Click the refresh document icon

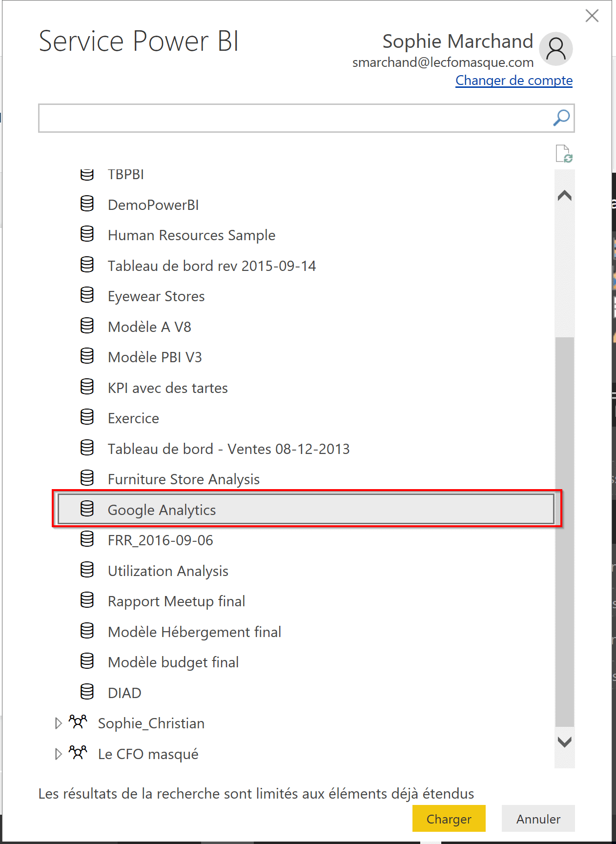[564, 154]
